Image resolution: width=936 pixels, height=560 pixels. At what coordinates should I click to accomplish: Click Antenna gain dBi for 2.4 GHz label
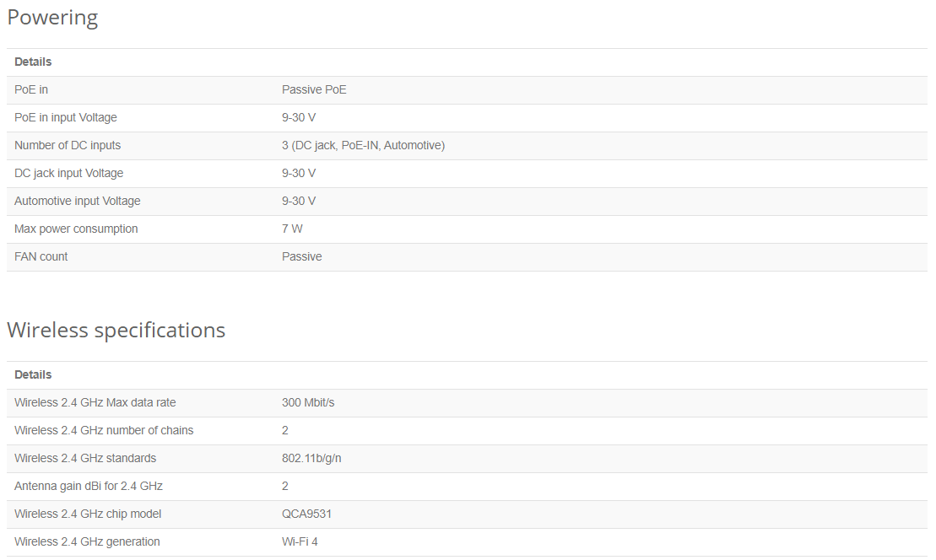pos(89,486)
